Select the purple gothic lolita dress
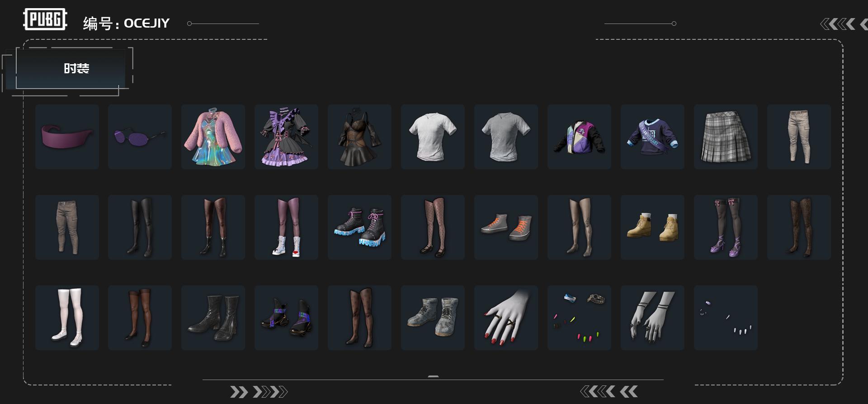This screenshot has width=868, height=404. tap(286, 137)
